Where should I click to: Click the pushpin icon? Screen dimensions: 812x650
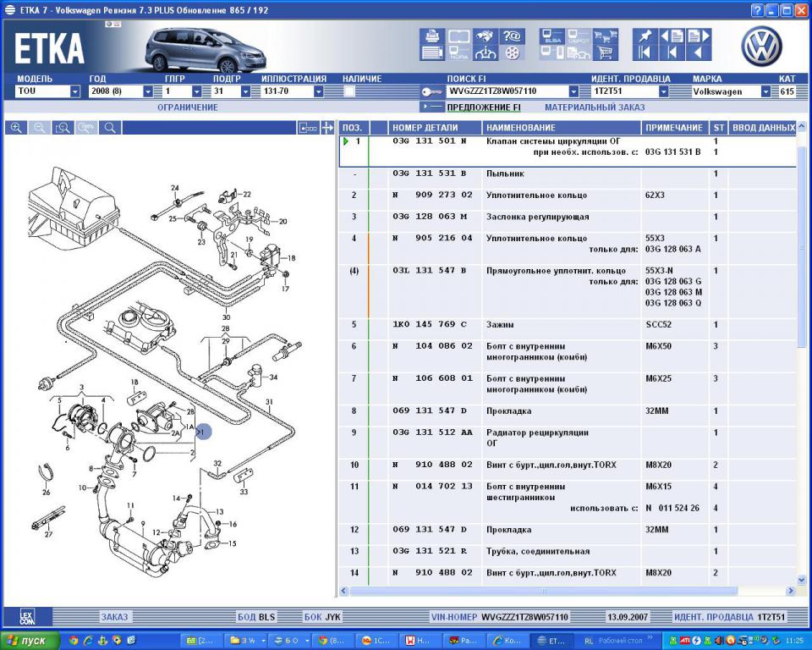tap(645, 36)
